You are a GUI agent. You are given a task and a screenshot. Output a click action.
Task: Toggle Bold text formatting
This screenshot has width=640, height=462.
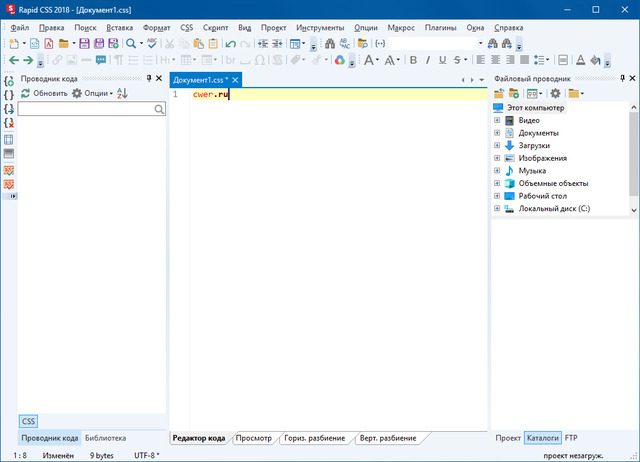click(x=414, y=61)
